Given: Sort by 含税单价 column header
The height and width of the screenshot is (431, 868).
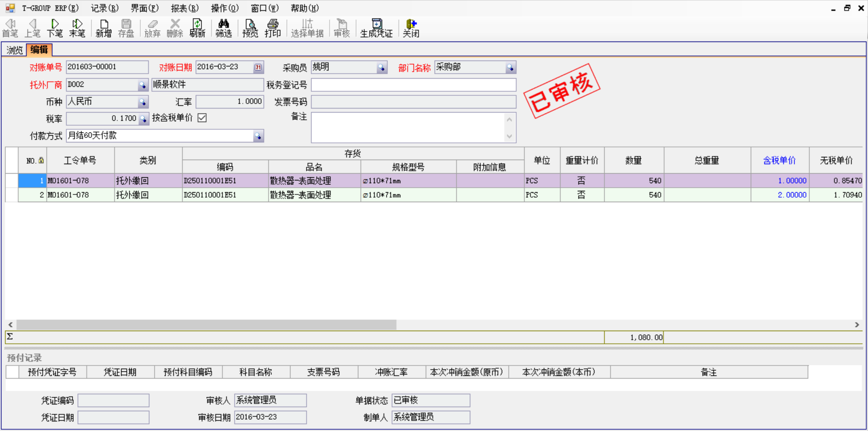Looking at the screenshot, I should coord(779,160).
